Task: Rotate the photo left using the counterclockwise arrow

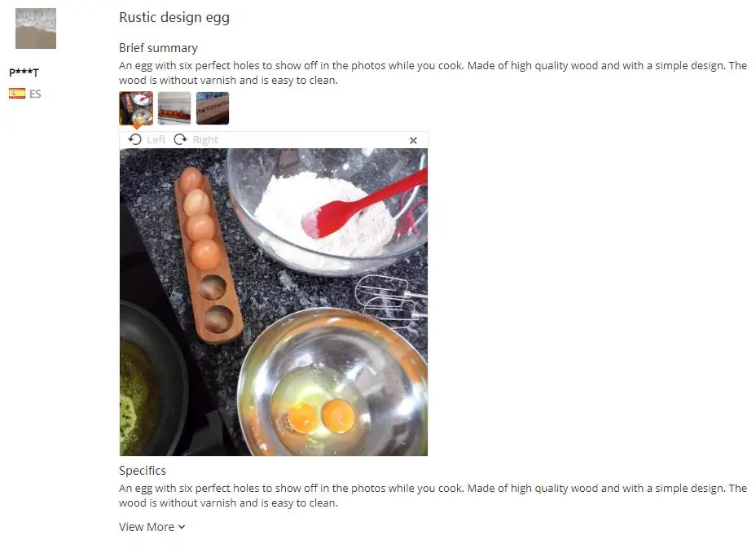Action: (135, 140)
